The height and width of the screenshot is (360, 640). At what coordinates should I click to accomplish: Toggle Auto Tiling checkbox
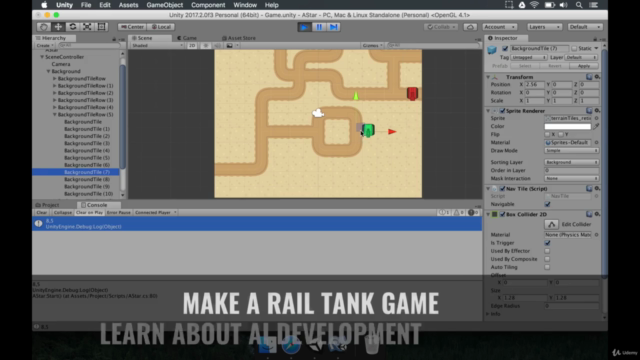547,267
